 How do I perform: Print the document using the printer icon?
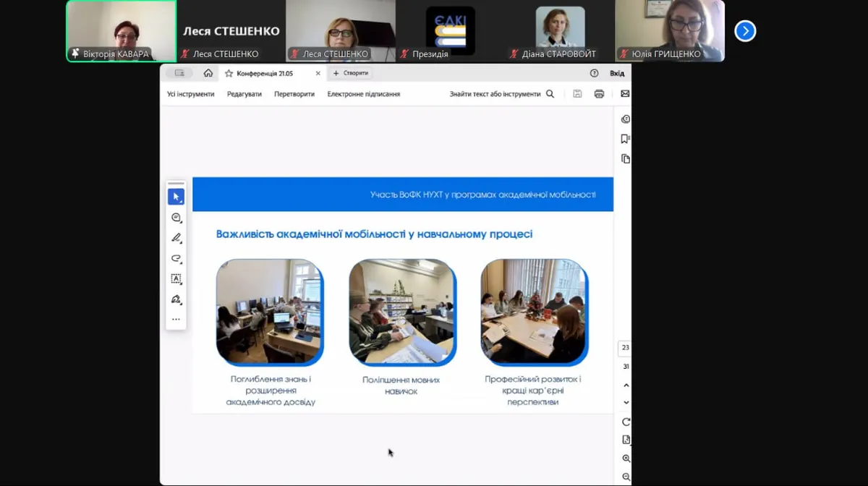(599, 94)
